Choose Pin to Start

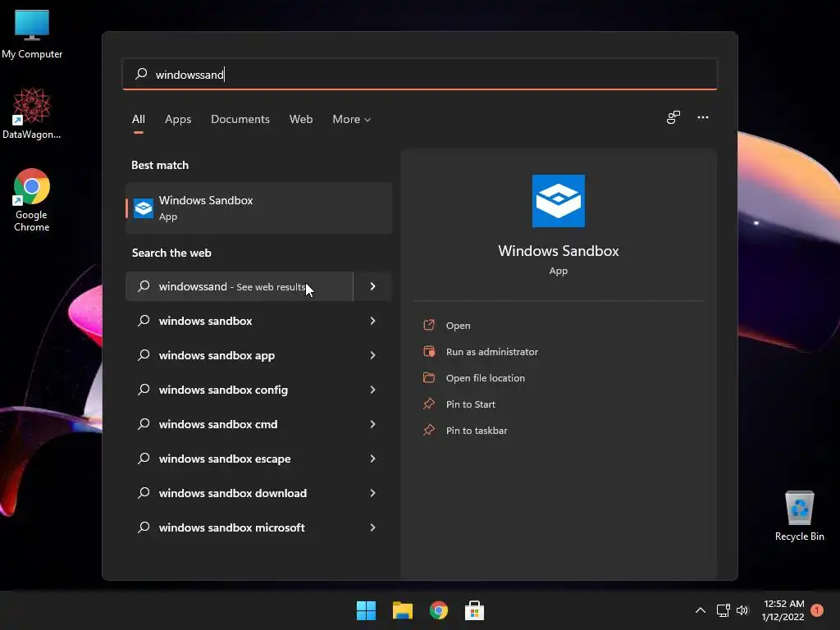coord(470,404)
